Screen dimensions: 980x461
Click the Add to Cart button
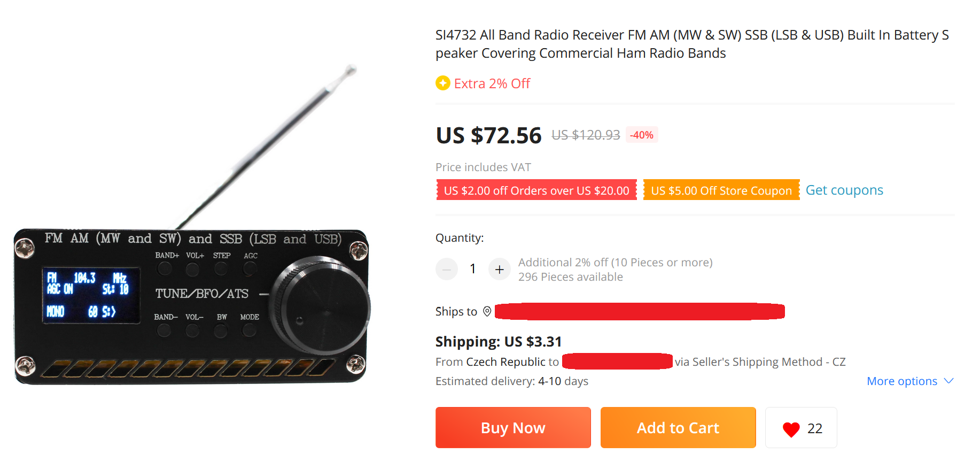(x=678, y=427)
